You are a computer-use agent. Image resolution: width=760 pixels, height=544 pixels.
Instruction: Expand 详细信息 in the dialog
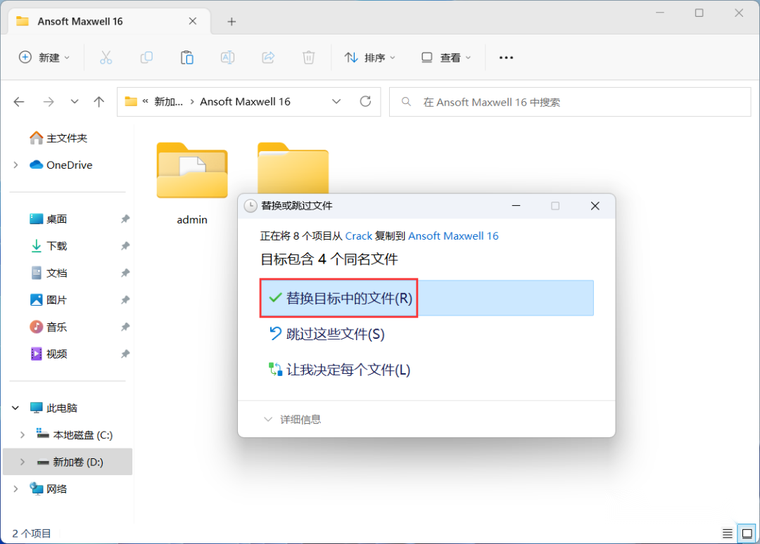coord(292,419)
